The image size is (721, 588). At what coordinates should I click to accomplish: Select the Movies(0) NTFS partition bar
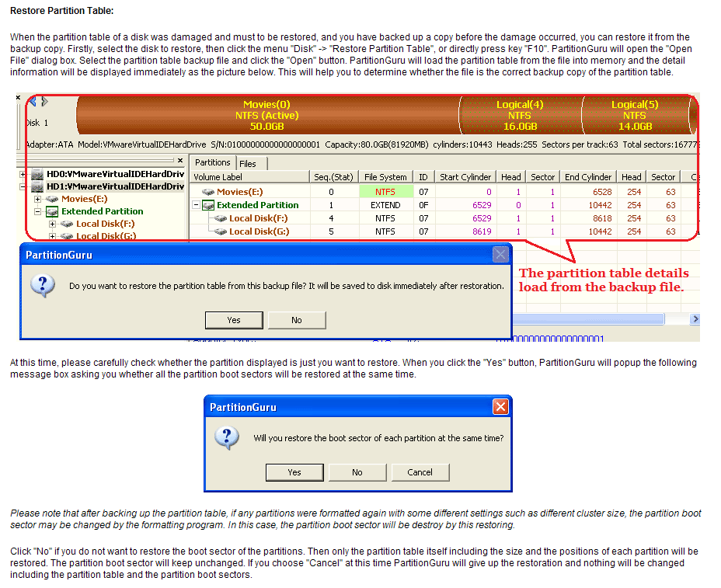point(267,115)
